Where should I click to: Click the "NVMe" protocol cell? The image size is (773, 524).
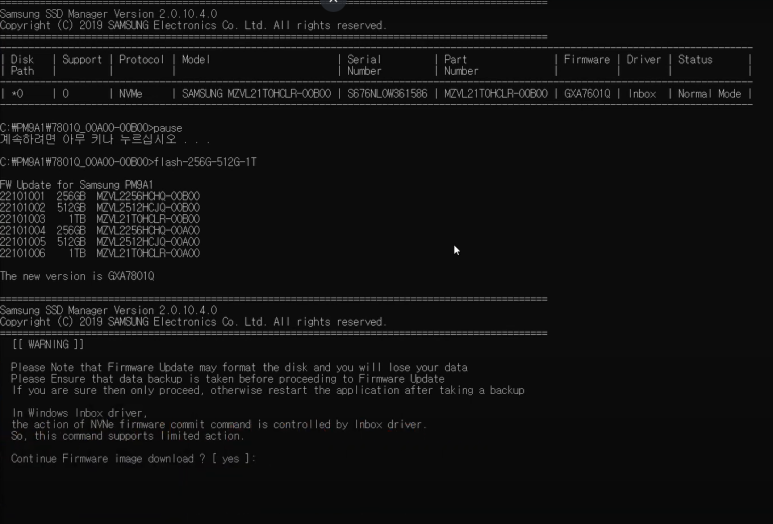(131, 94)
